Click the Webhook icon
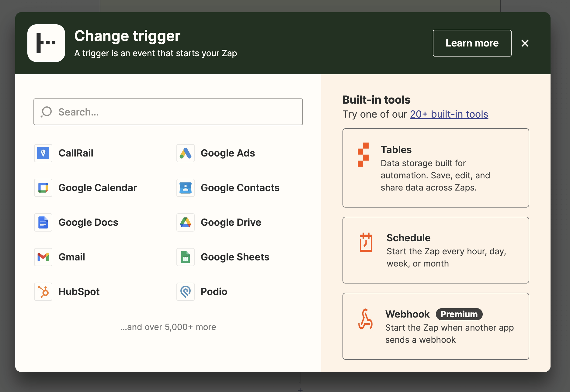 [365, 319]
